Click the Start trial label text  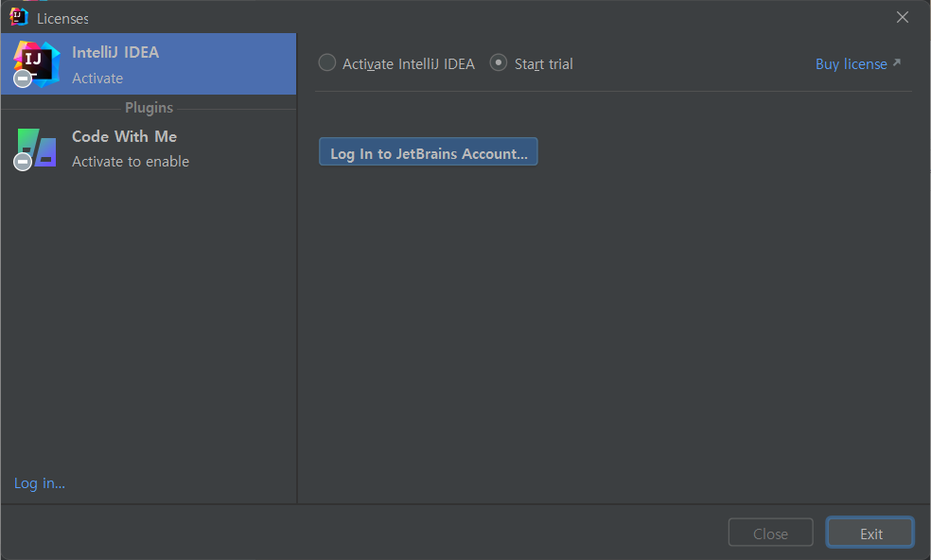(x=543, y=64)
